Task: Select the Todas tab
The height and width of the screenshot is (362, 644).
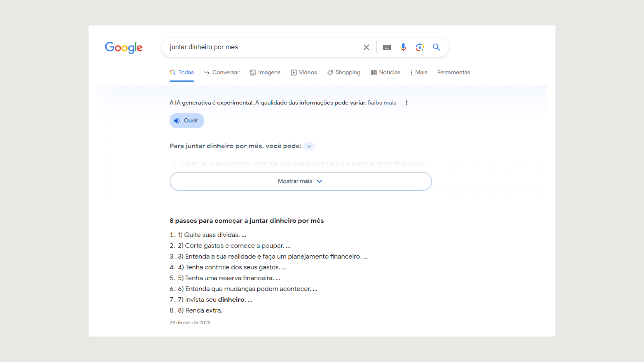Action: tap(182, 72)
